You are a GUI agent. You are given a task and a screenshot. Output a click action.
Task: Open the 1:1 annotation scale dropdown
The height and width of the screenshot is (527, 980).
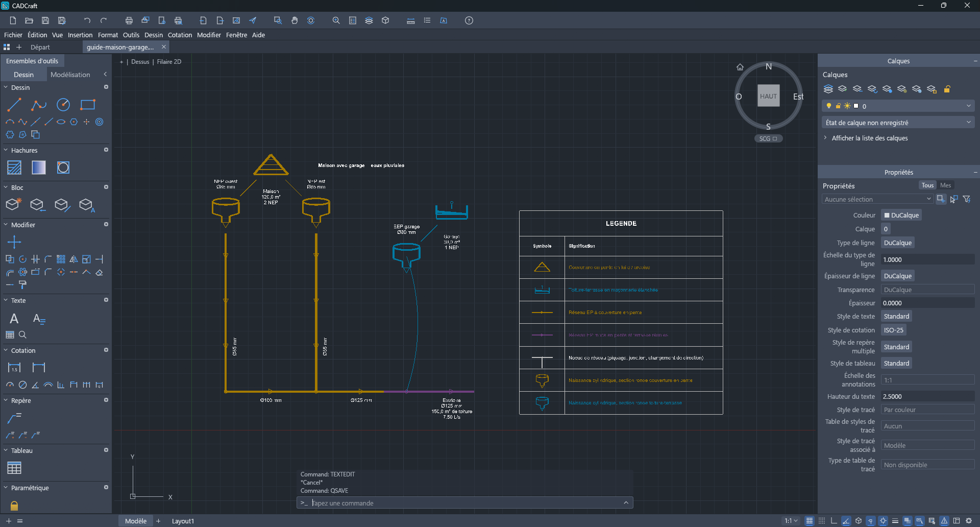tap(791, 521)
